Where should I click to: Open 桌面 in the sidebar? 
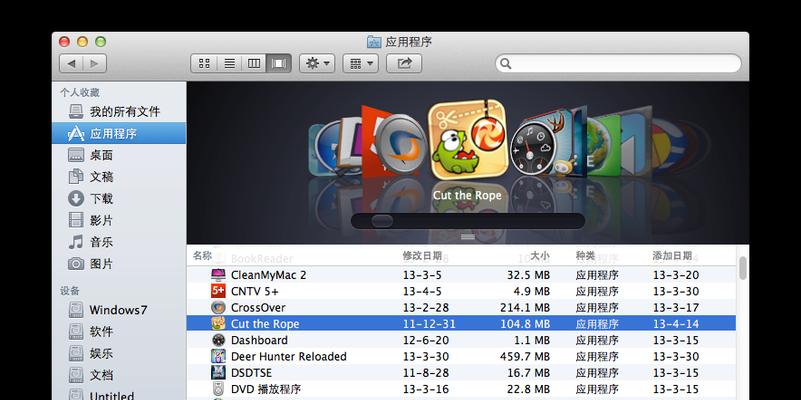tap(119, 155)
